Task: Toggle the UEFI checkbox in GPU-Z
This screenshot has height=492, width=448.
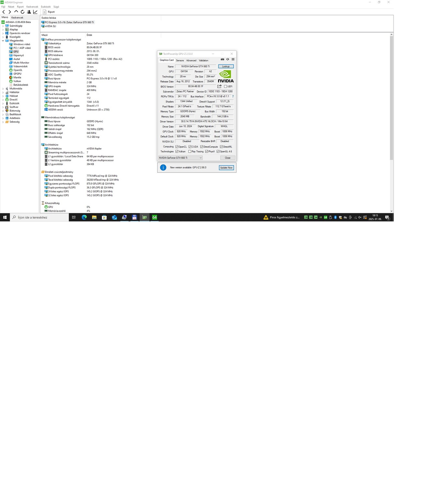Action: 225,87
